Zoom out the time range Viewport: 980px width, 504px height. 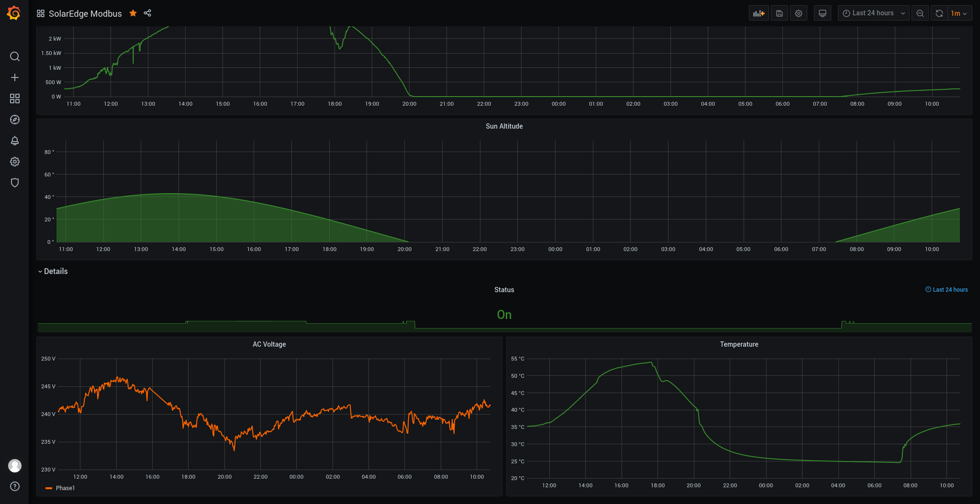pos(920,13)
